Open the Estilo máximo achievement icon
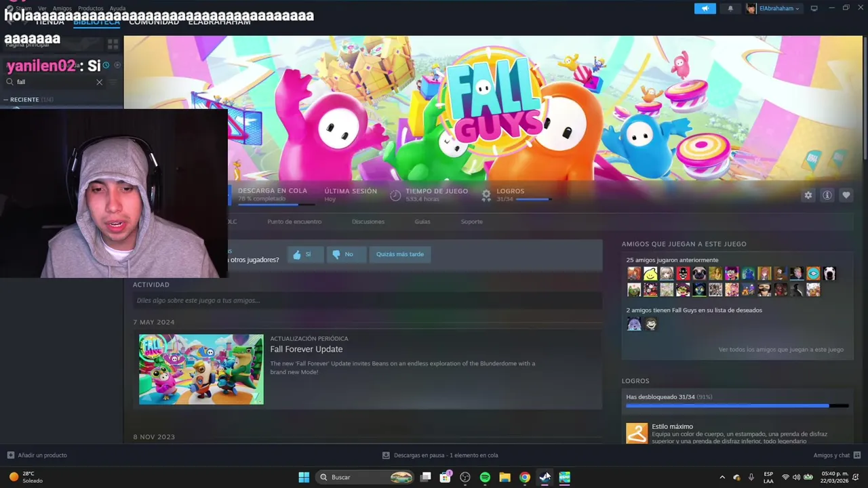The height and width of the screenshot is (488, 868). [637, 434]
